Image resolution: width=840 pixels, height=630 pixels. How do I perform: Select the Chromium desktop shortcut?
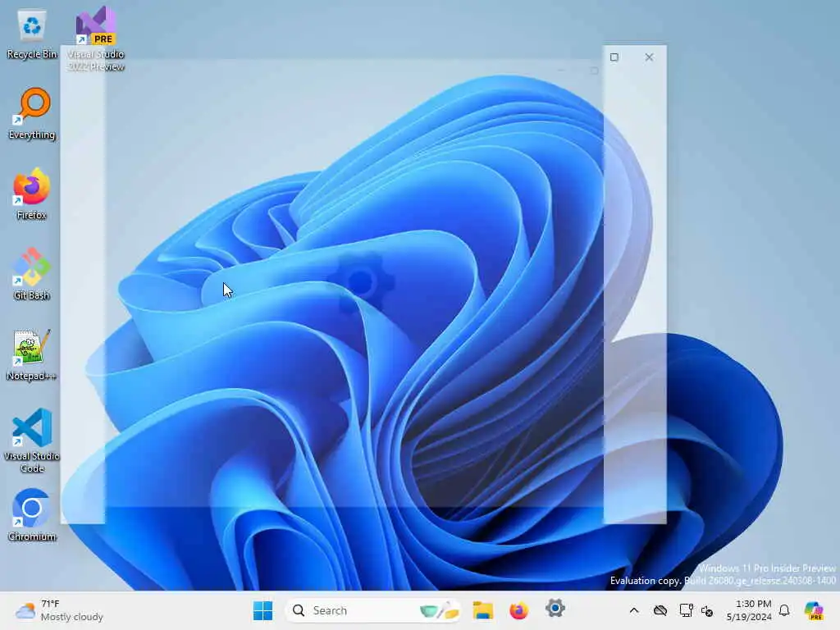(x=32, y=515)
